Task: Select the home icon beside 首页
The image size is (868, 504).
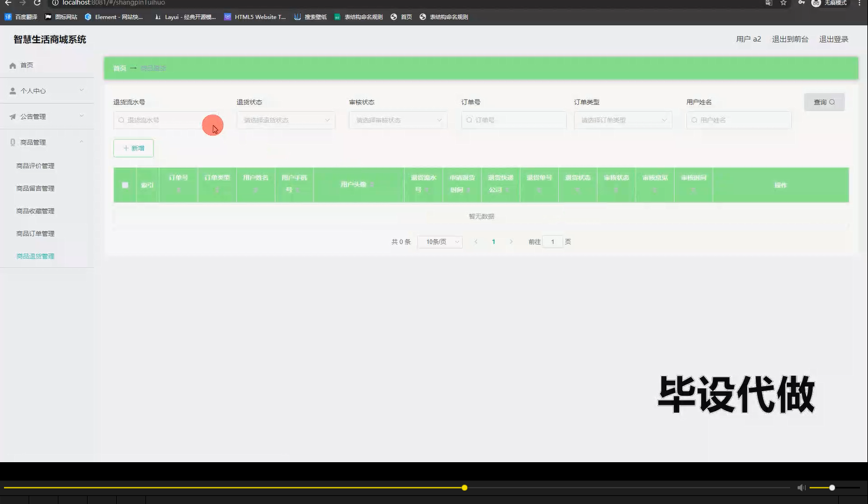Action: point(13,65)
